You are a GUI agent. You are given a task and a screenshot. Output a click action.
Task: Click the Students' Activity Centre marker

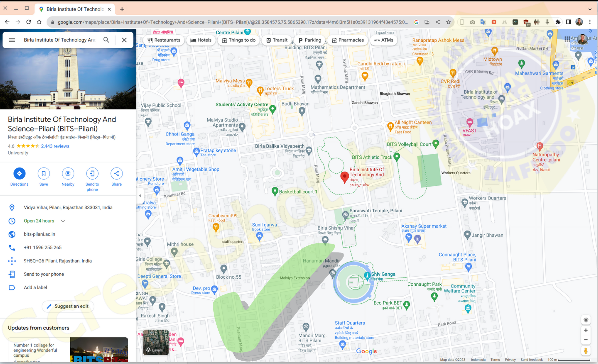click(273, 109)
